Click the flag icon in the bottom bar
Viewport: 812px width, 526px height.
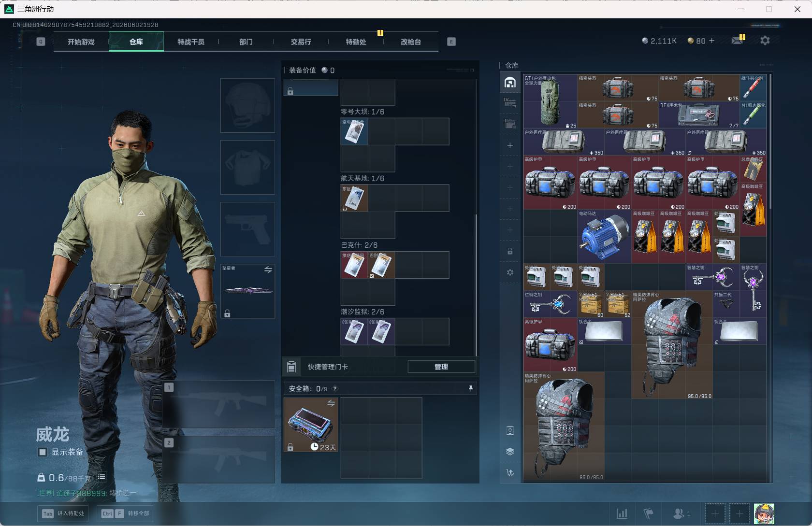pos(648,513)
